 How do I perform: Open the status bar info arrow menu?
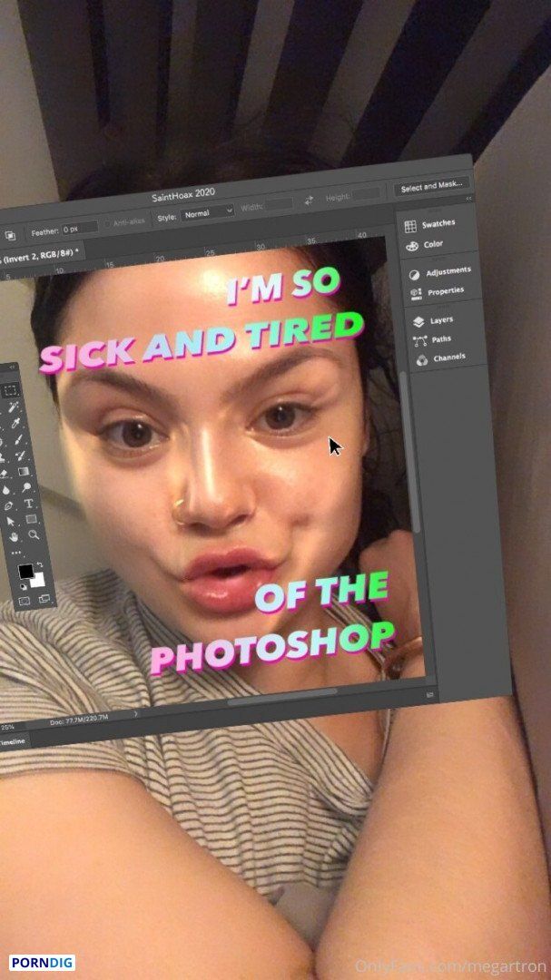pos(136,712)
